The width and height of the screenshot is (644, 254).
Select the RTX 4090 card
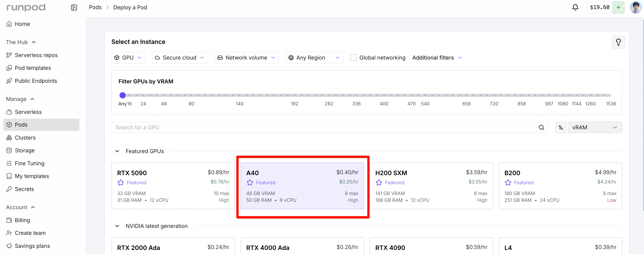(431, 246)
